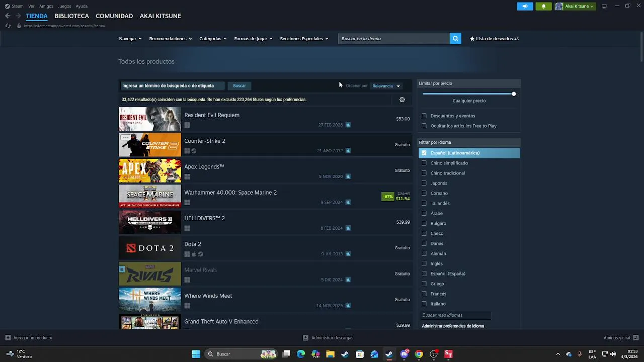Check Español (España) language filter
Screen dimensions: 644x362
point(424,274)
